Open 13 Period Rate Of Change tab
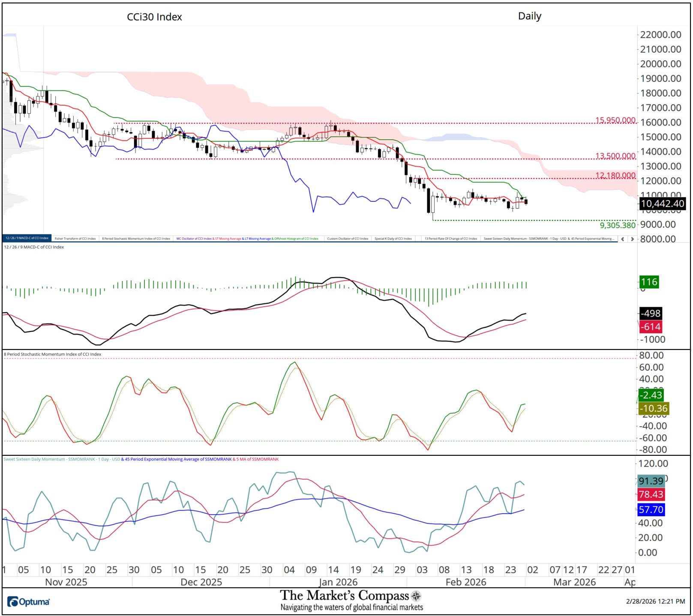 coord(451,239)
